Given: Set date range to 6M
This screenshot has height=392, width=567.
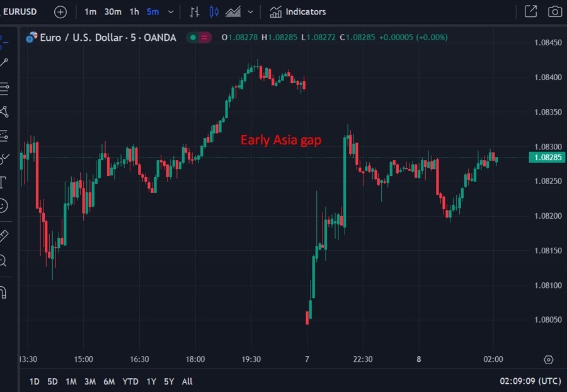Looking at the screenshot, I should click(x=109, y=381).
